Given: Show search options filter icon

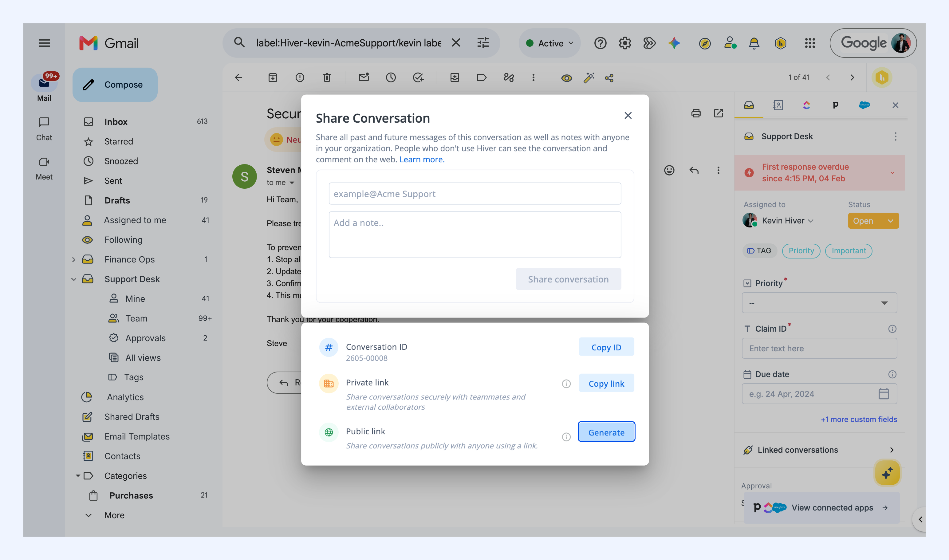Looking at the screenshot, I should point(482,43).
